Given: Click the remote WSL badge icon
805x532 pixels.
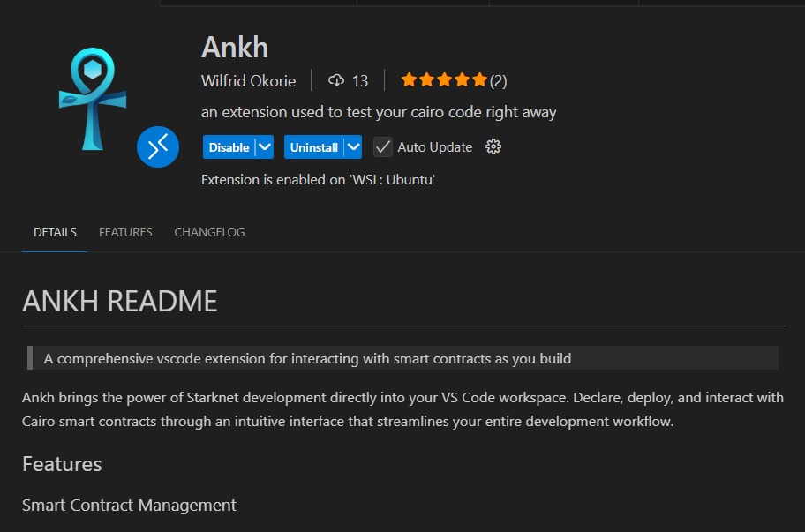Looking at the screenshot, I should click(x=158, y=146).
